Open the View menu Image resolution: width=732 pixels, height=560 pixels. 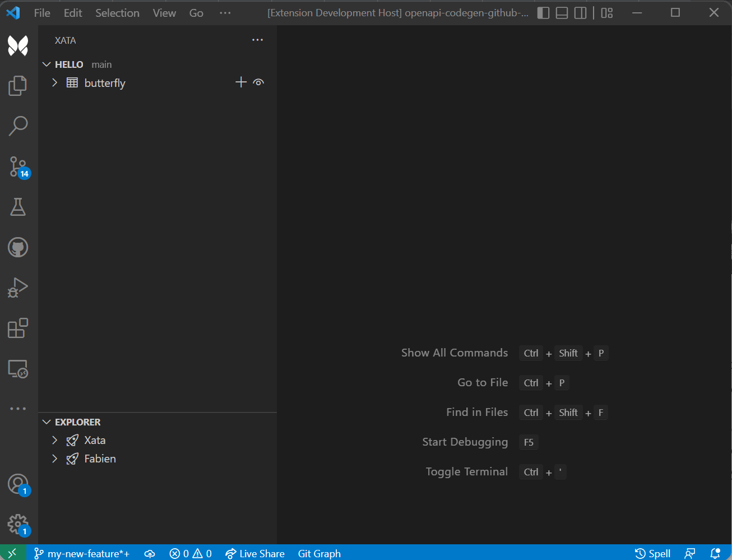point(164,13)
